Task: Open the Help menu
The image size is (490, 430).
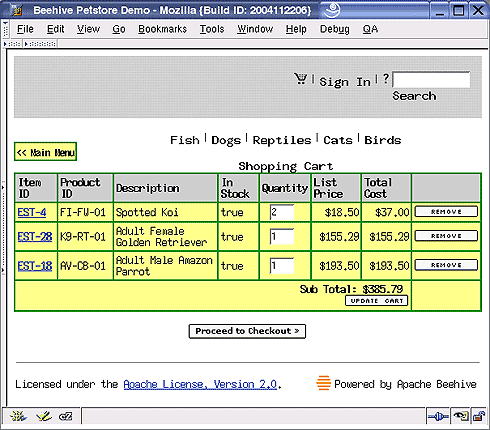Action: [296, 29]
